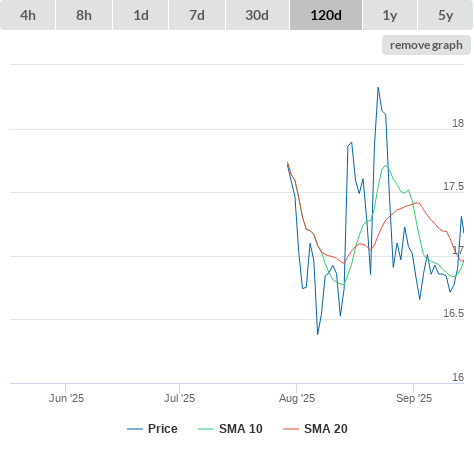Show the 5y price history
Image resolution: width=474 pixels, height=455 pixels.
(445, 15)
